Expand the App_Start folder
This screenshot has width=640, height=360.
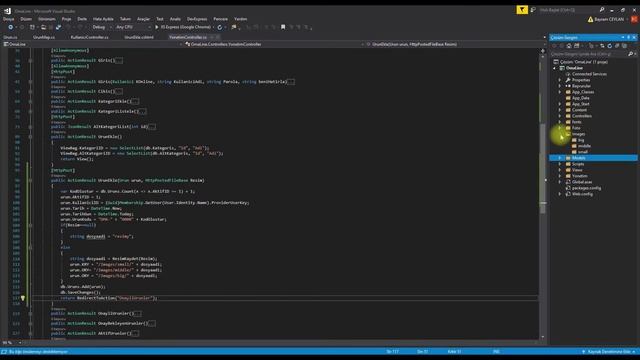pos(560,104)
